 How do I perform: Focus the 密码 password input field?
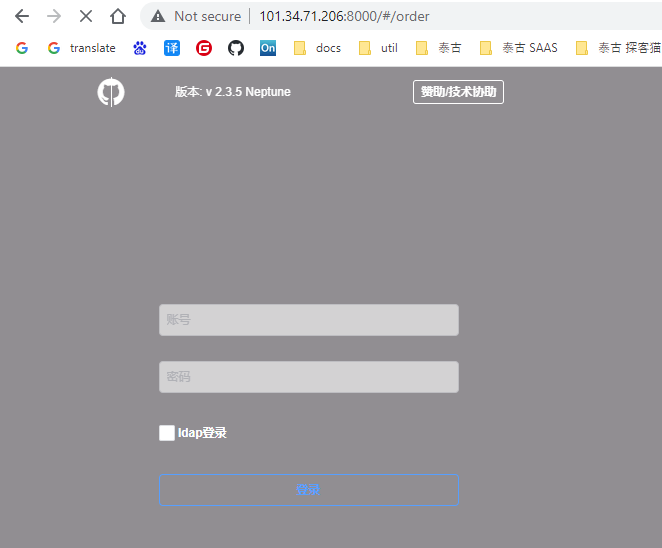point(309,377)
